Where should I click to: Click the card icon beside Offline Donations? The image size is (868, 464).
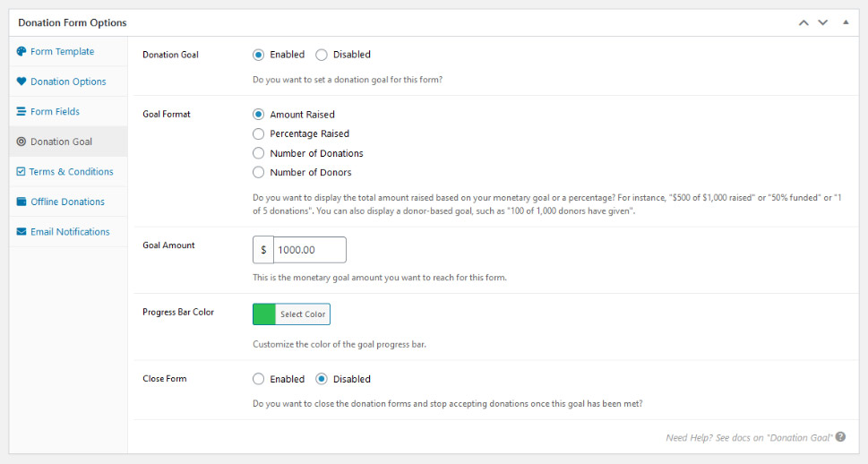[x=21, y=202]
